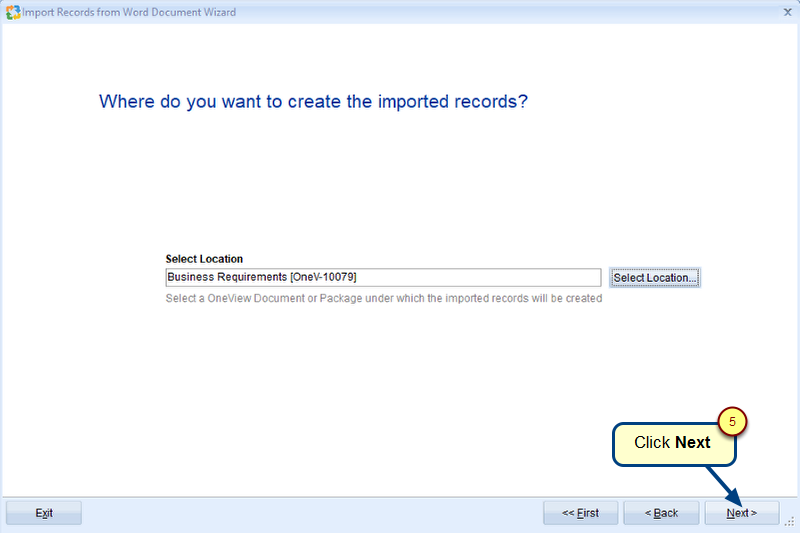This screenshot has width=800, height=533.
Task: Click the resize grip in bottom-right corner
Action: point(790,522)
